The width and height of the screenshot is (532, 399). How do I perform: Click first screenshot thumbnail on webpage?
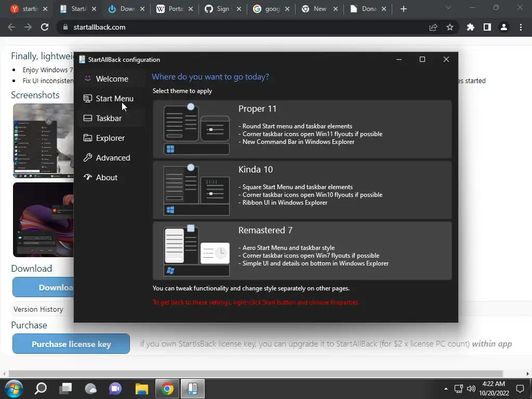point(44,141)
